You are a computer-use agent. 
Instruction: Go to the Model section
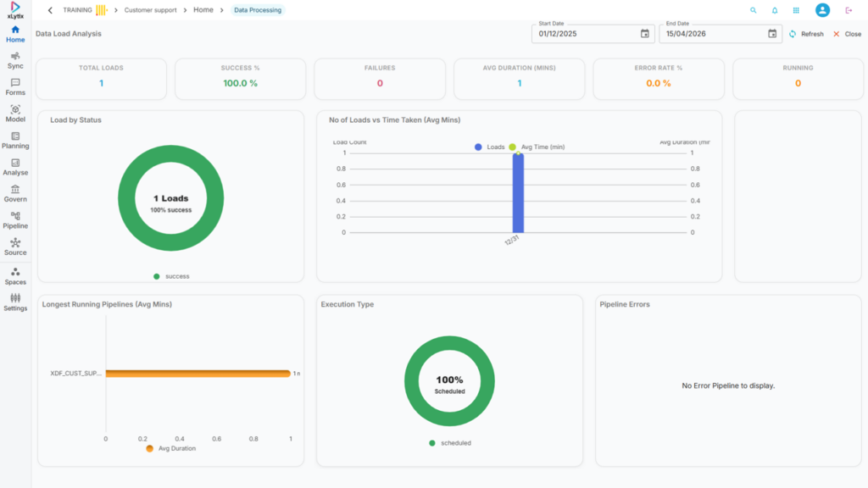(x=15, y=113)
